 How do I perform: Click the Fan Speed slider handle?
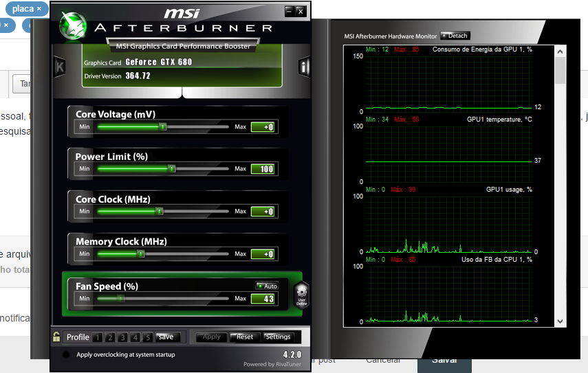(x=120, y=299)
